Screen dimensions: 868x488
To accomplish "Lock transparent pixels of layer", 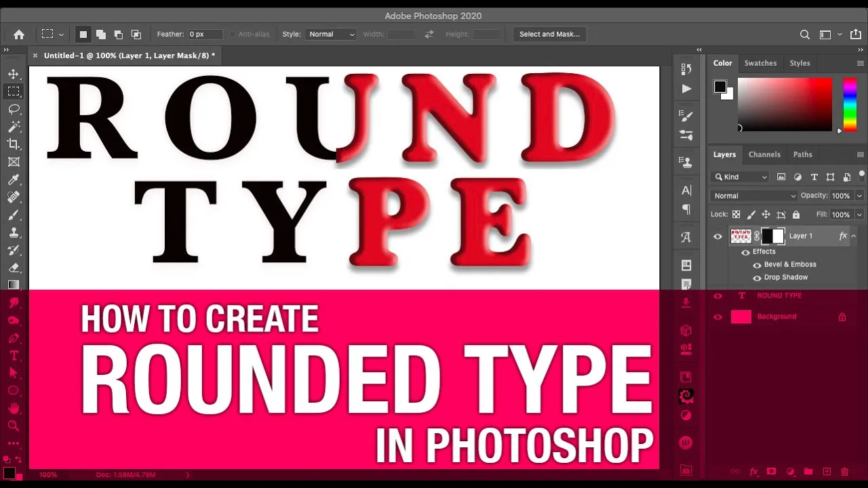I will pos(736,214).
